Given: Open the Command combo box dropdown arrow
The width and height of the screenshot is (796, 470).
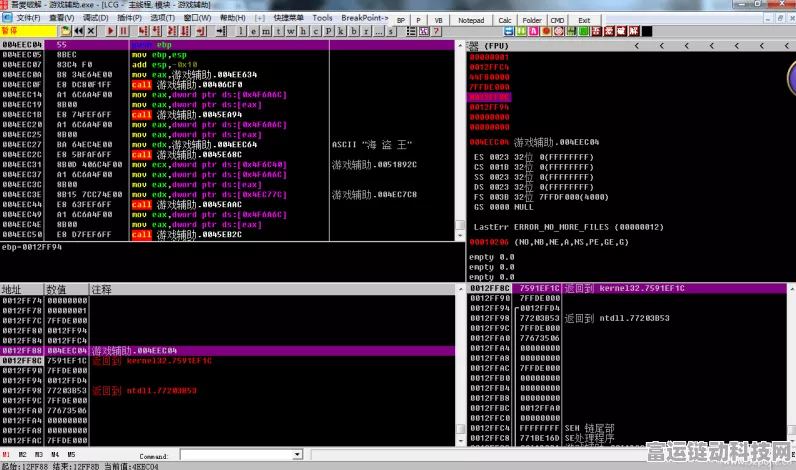Looking at the screenshot, I should [x=297, y=455].
